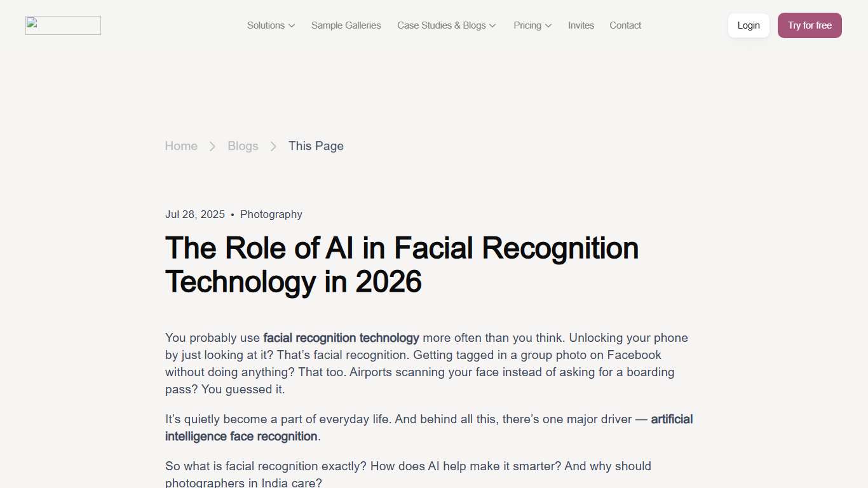The height and width of the screenshot is (488, 868).
Task: Open the Blogs breadcrumb link
Action: (243, 146)
